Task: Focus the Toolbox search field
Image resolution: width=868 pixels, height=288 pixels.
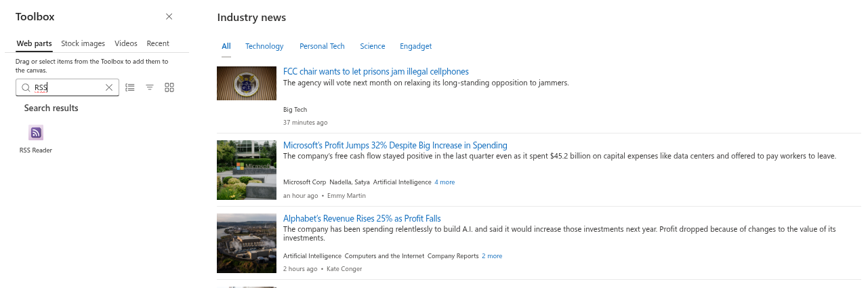Action: [x=68, y=87]
